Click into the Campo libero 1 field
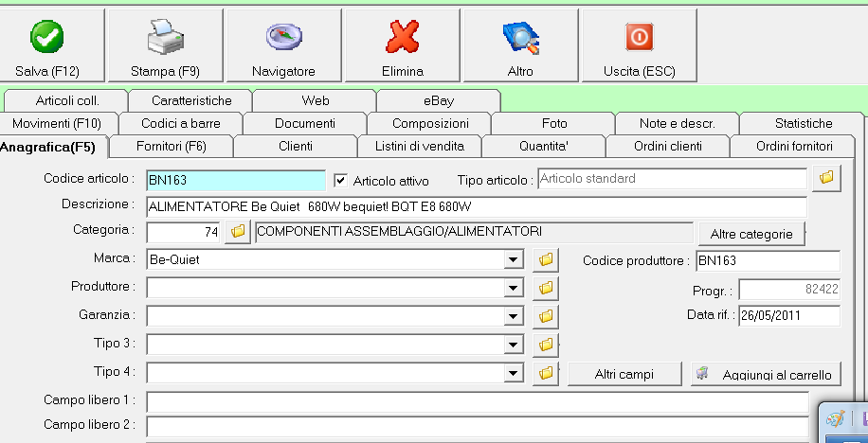This screenshot has width=868, height=443. (x=478, y=402)
